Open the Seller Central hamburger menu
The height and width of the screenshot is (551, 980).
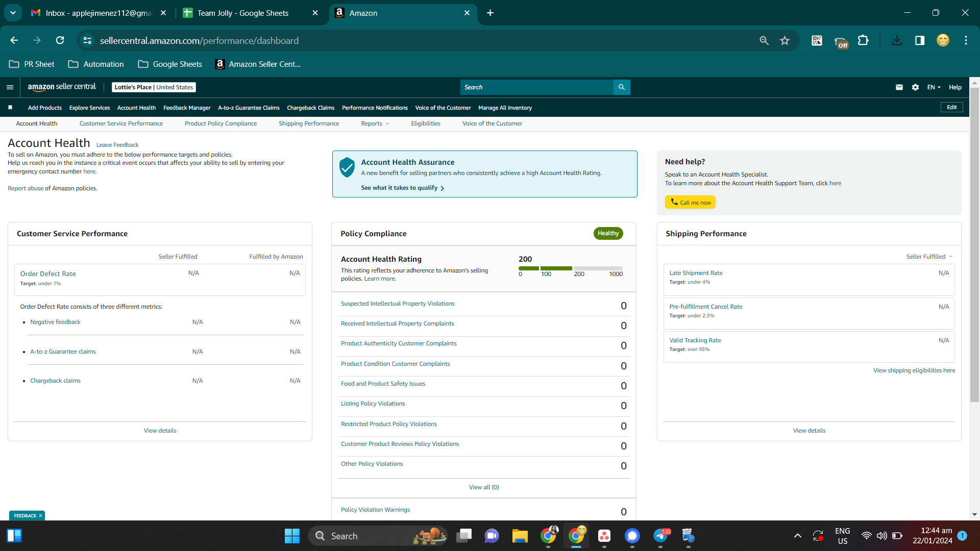click(10, 87)
